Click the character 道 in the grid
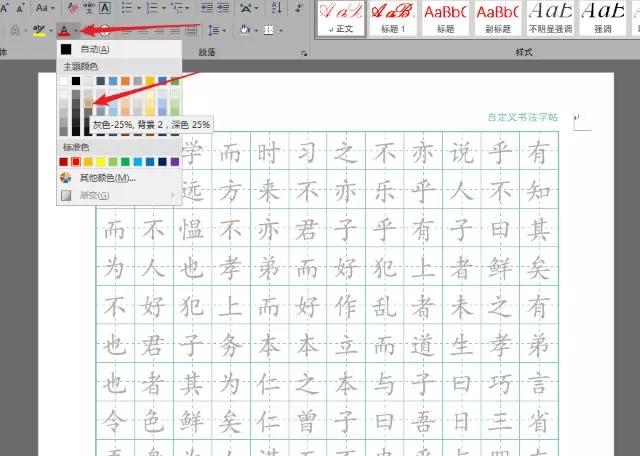This screenshot has height=456, width=640. coord(422,345)
